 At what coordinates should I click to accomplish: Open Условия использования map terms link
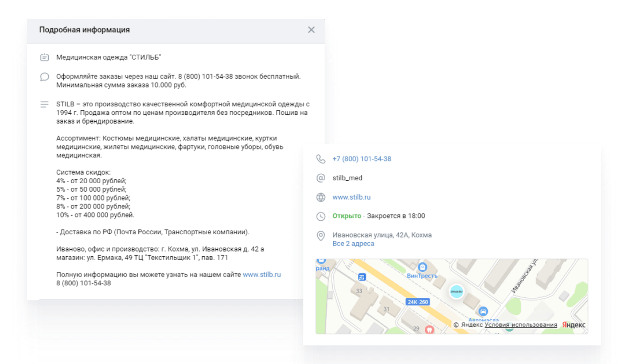coord(521,325)
